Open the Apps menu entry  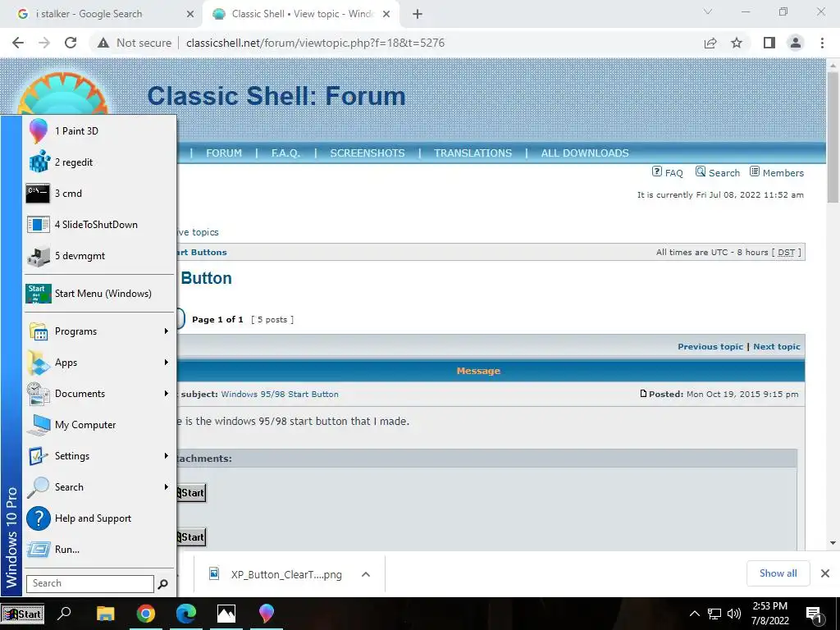(x=99, y=363)
